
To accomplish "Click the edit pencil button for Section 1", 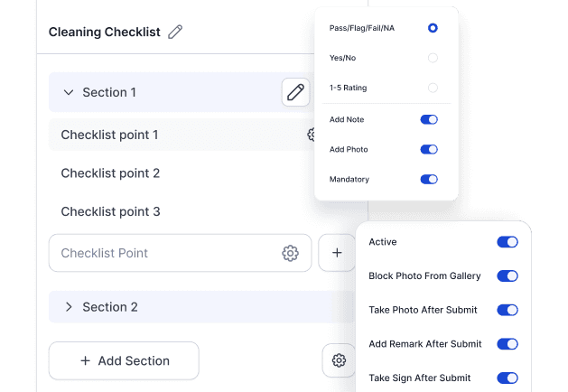I will (x=295, y=92).
